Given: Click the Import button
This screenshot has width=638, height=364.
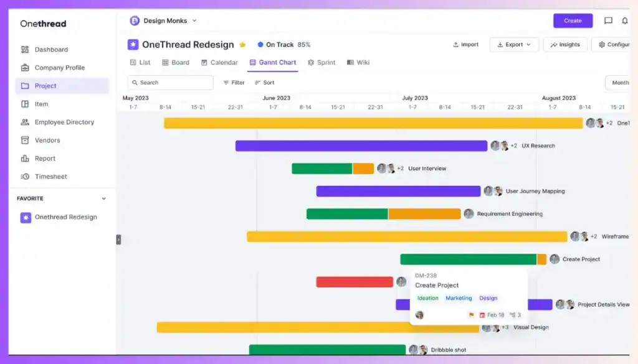Looking at the screenshot, I should click(466, 45).
